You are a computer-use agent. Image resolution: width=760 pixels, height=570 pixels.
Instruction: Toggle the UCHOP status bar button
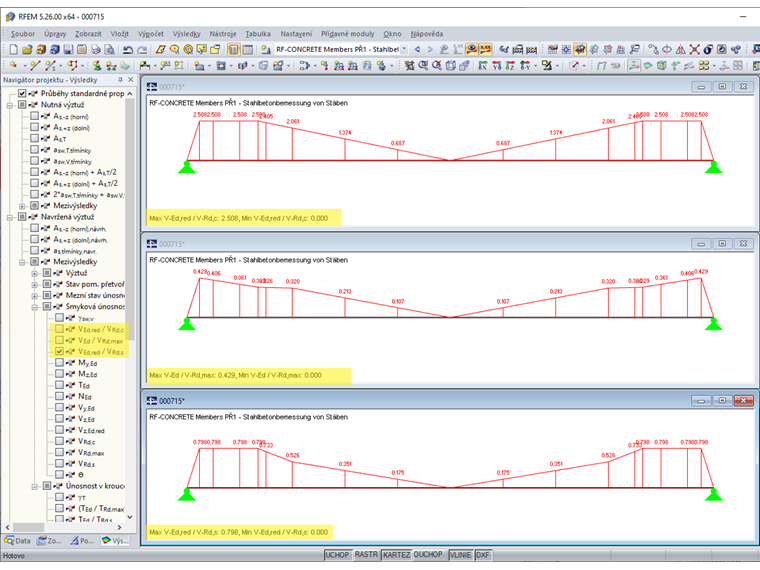point(337,555)
